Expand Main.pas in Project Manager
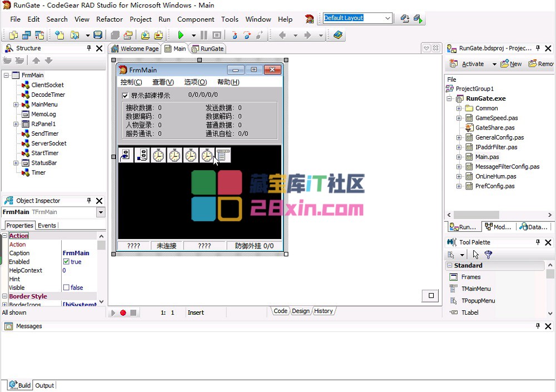Image resolution: width=556 pixels, height=392 pixels. (459, 157)
